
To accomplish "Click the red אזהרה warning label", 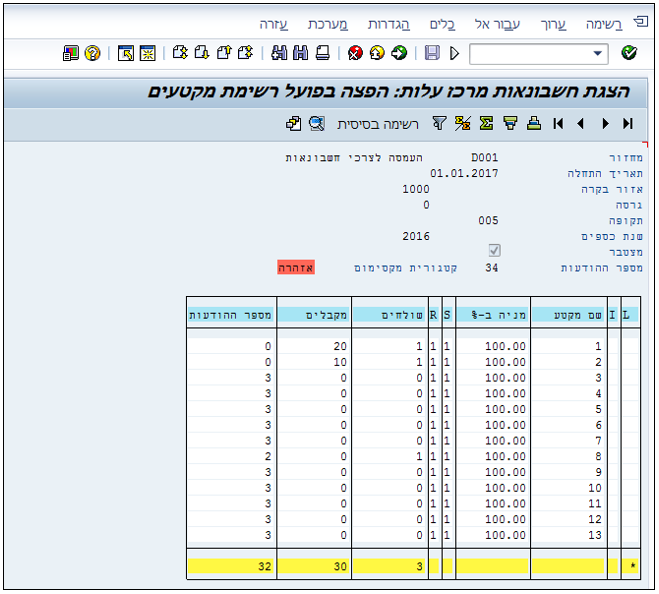I will click(x=296, y=268).
